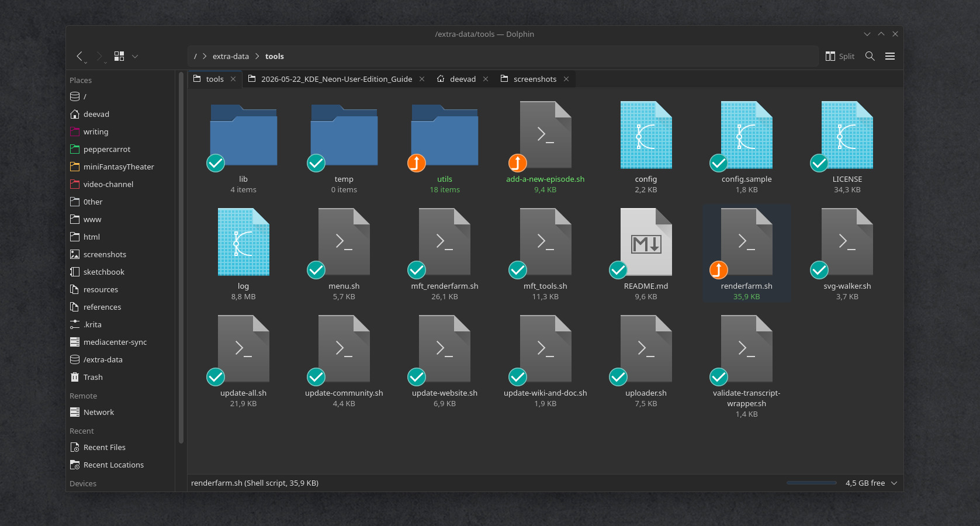Go back with the left arrow
This screenshot has width=980, height=526.
coord(80,56)
